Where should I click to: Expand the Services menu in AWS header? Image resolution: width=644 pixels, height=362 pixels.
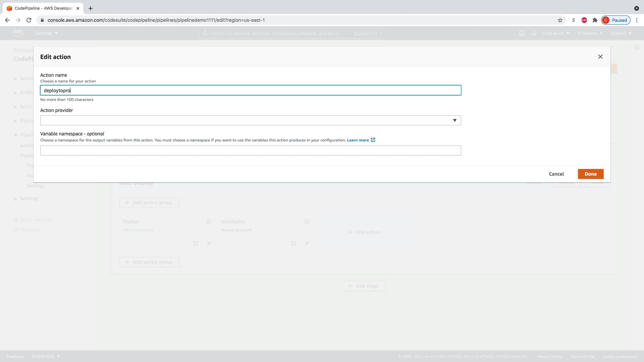(46, 33)
